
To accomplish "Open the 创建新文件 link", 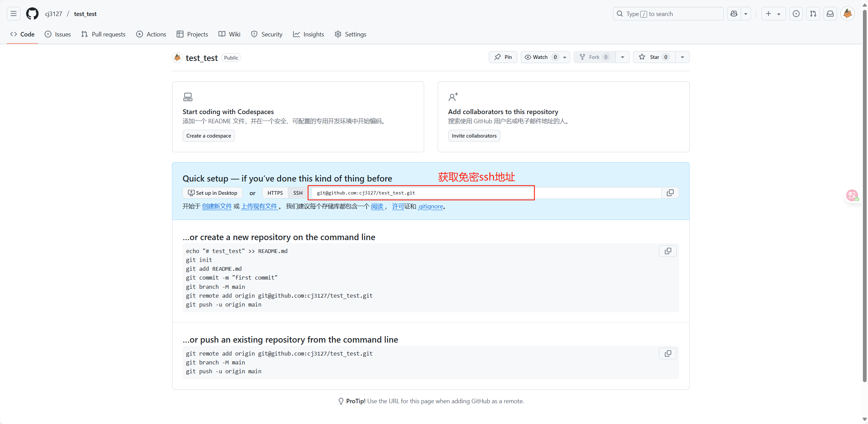I will point(217,206).
